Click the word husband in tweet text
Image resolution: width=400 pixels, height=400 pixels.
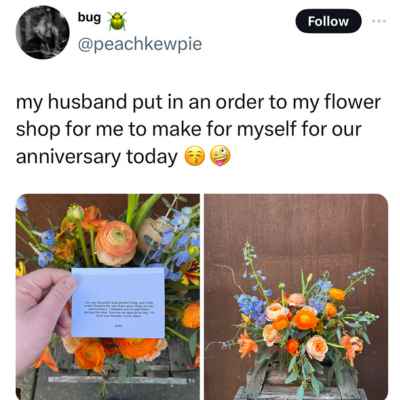pos(88,103)
